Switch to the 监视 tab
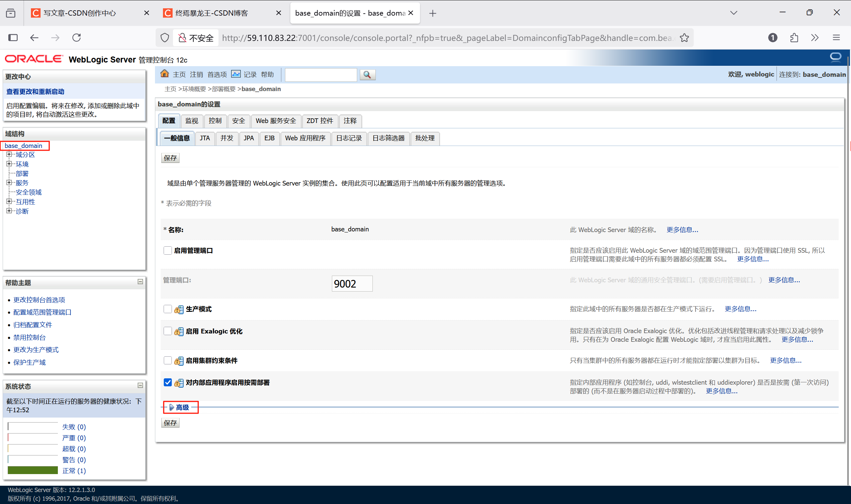This screenshot has width=851, height=504. (192, 121)
